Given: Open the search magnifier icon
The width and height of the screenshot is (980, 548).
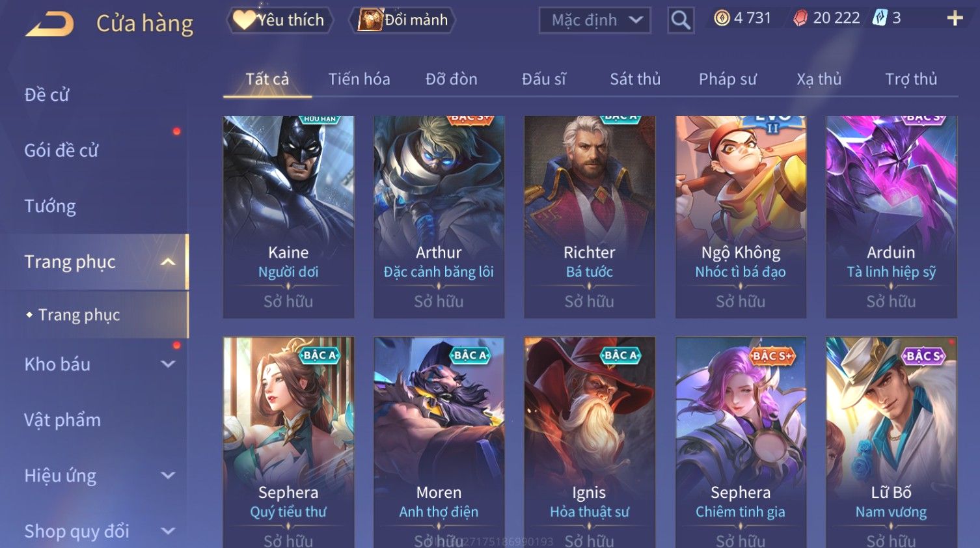Looking at the screenshot, I should tap(681, 20).
